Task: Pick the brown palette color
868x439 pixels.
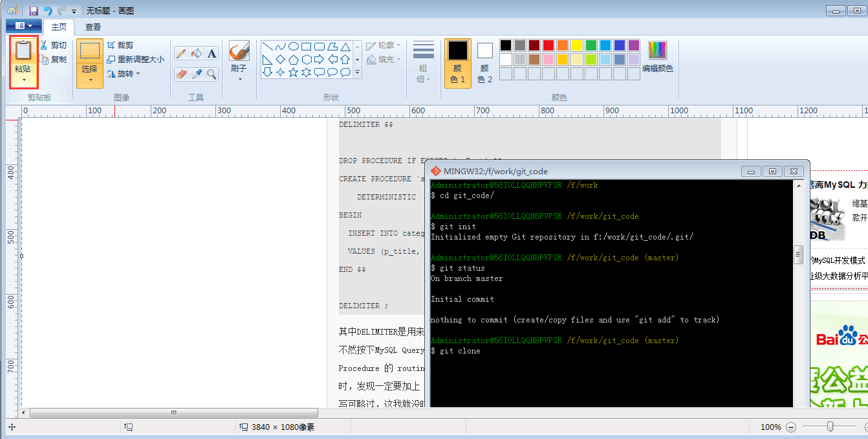Action: coord(534,60)
